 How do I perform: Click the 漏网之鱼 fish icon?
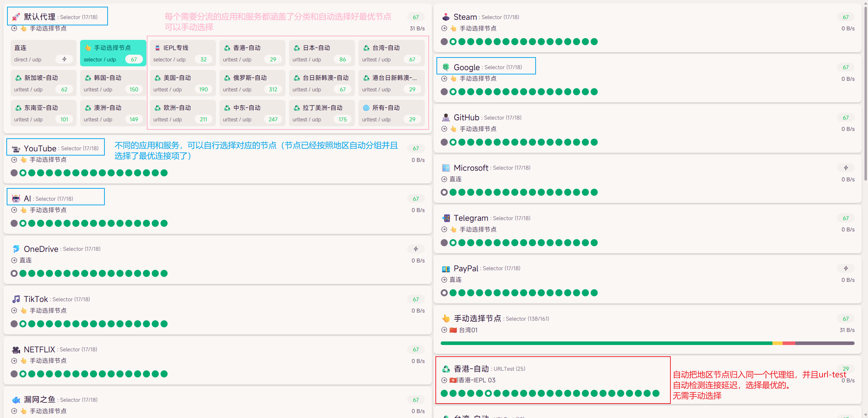click(x=16, y=400)
